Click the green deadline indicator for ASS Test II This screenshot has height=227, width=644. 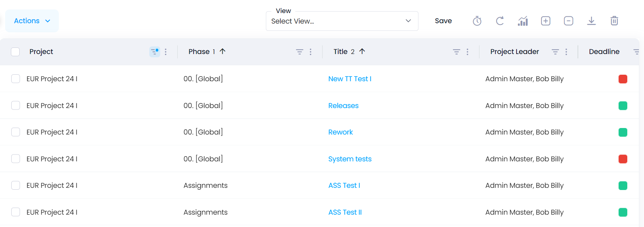click(x=623, y=212)
